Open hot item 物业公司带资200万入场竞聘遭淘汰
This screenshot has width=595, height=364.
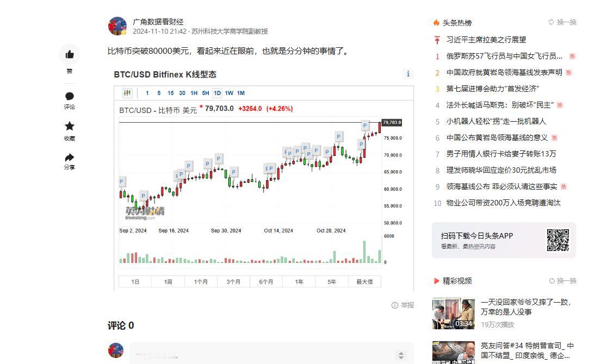click(503, 203)
